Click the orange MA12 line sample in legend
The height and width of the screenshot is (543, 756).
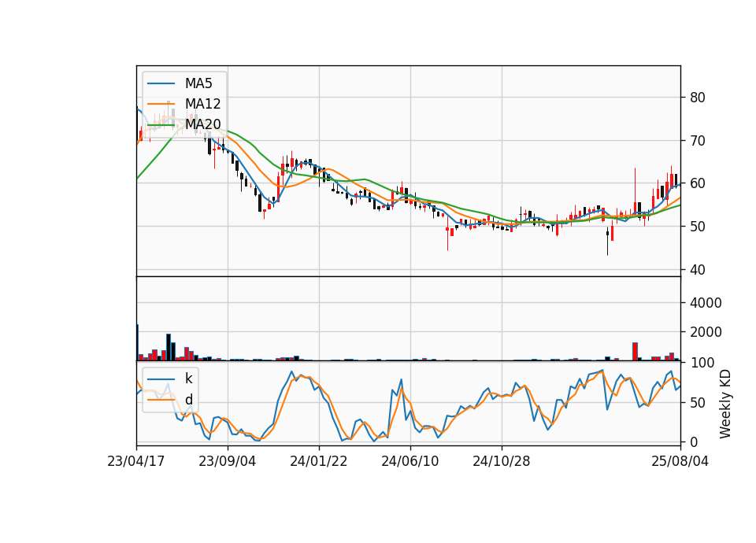(x=161, y=104)
